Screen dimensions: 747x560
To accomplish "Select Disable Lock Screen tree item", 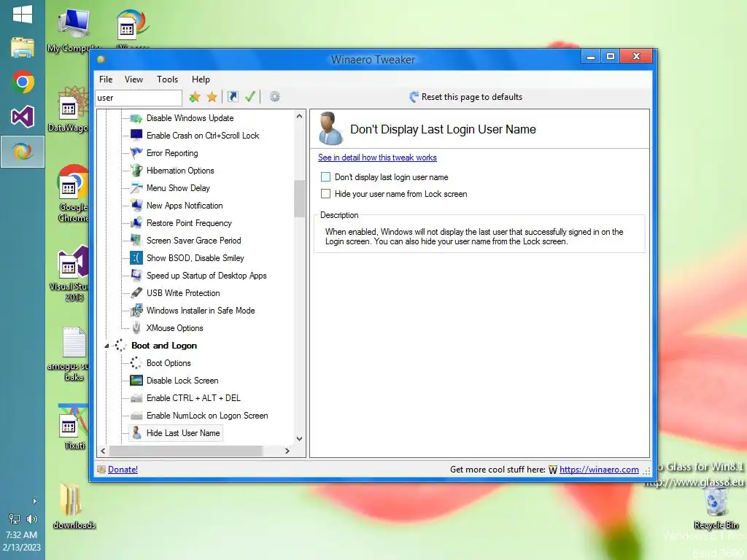I will click(182, 381).
